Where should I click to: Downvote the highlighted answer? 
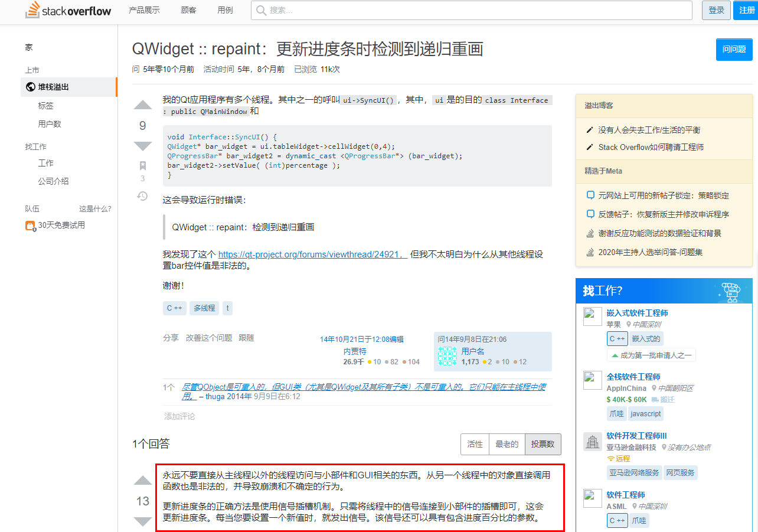point(142,522)
